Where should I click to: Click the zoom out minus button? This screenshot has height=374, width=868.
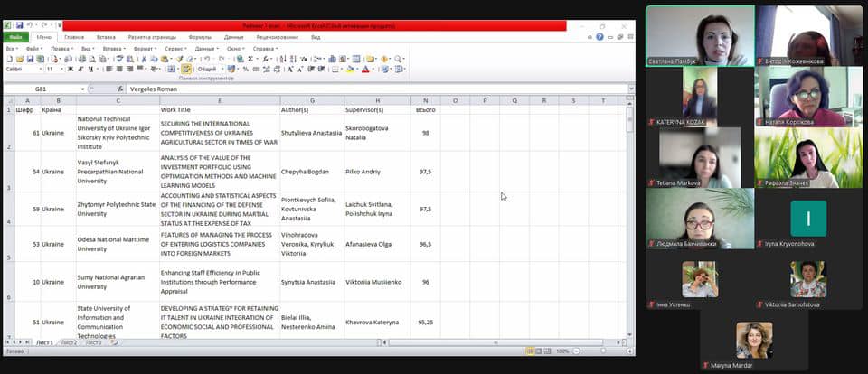(x=576, y=351)
